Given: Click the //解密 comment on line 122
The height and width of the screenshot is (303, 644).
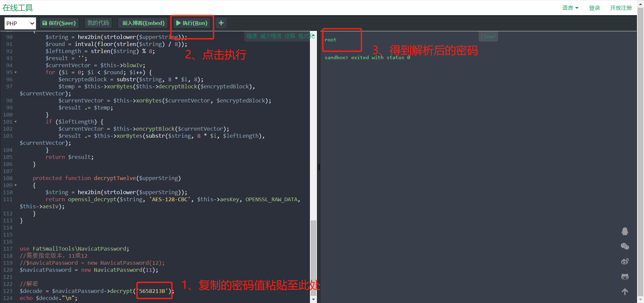Looking at the screenshot, I should [29, 284].
